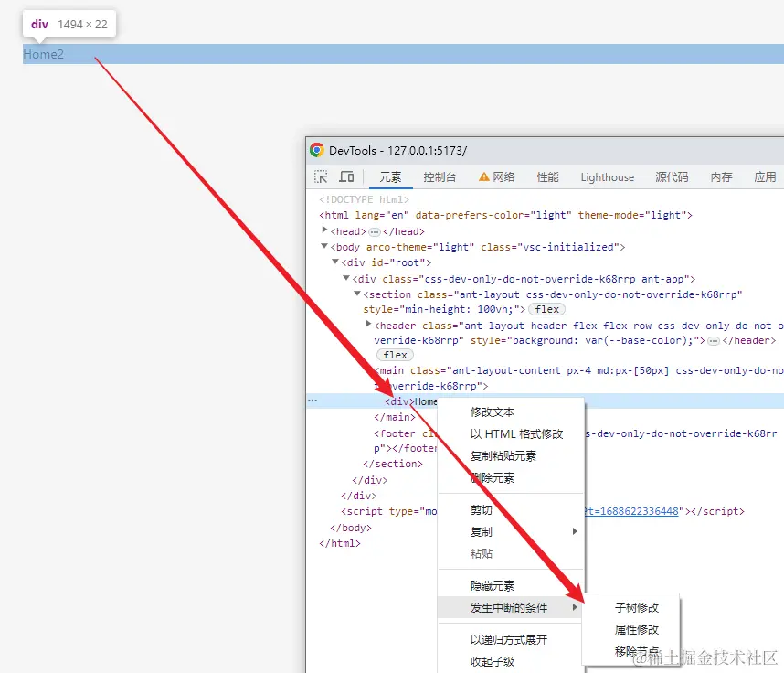784x673 pixels.
Task: Expand the collapsed head ellipsis badge
Action: click(374, 231)
